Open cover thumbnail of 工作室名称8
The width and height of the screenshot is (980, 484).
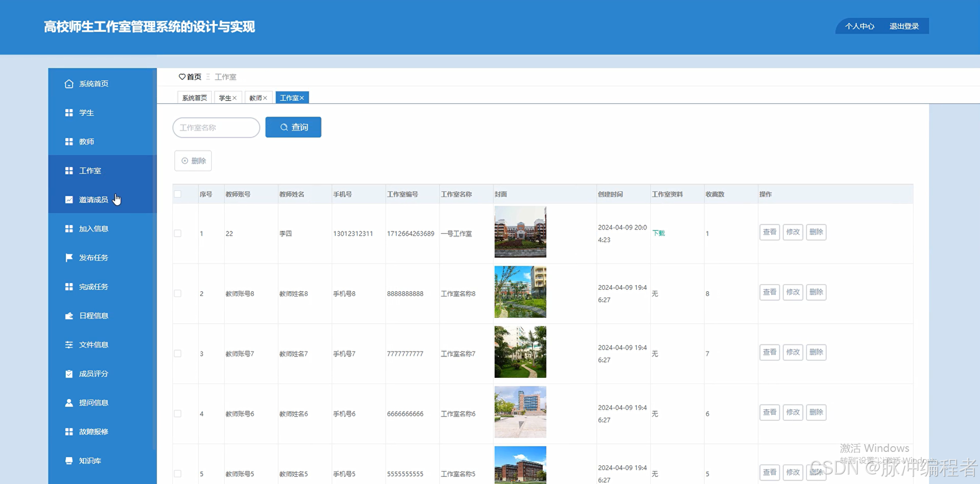pos(520,292)
